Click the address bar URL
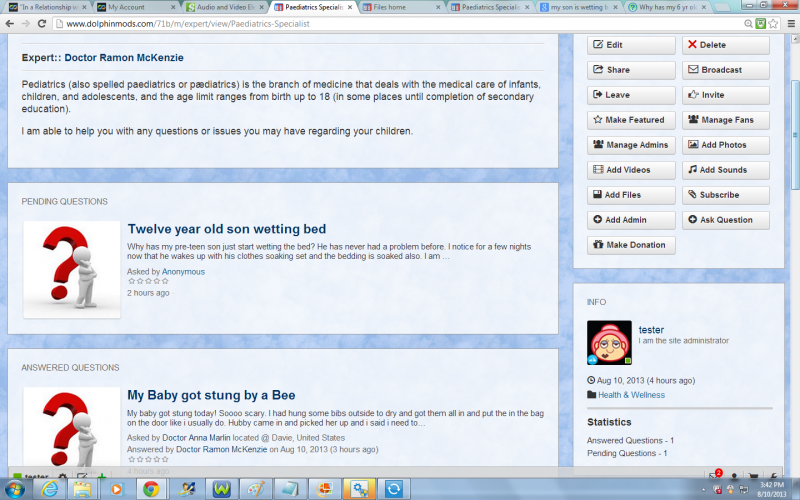The height and width of the screenshot is (500, 800). click(x=188, y=23)
